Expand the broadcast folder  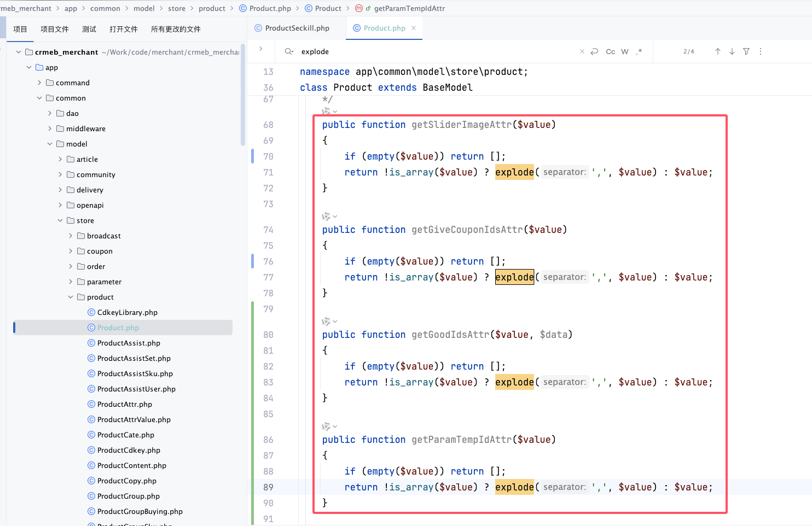coord(71,236)
